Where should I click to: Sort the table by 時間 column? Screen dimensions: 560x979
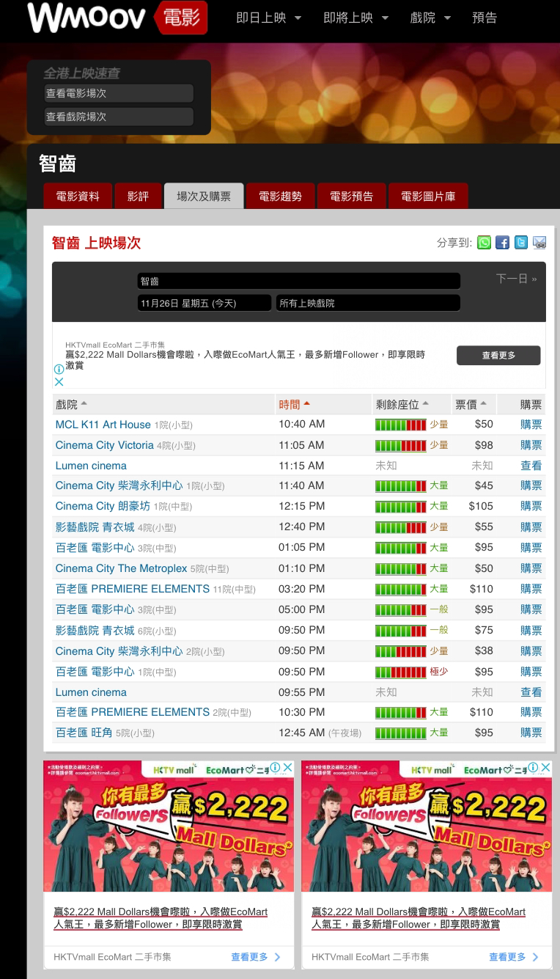[x=294, y=404]
